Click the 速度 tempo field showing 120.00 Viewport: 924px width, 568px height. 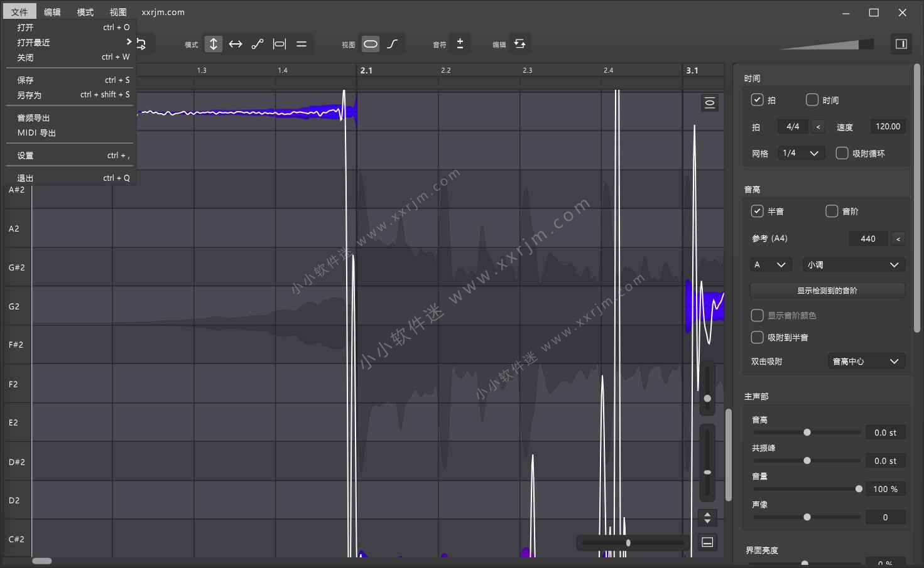pos(888,126)
